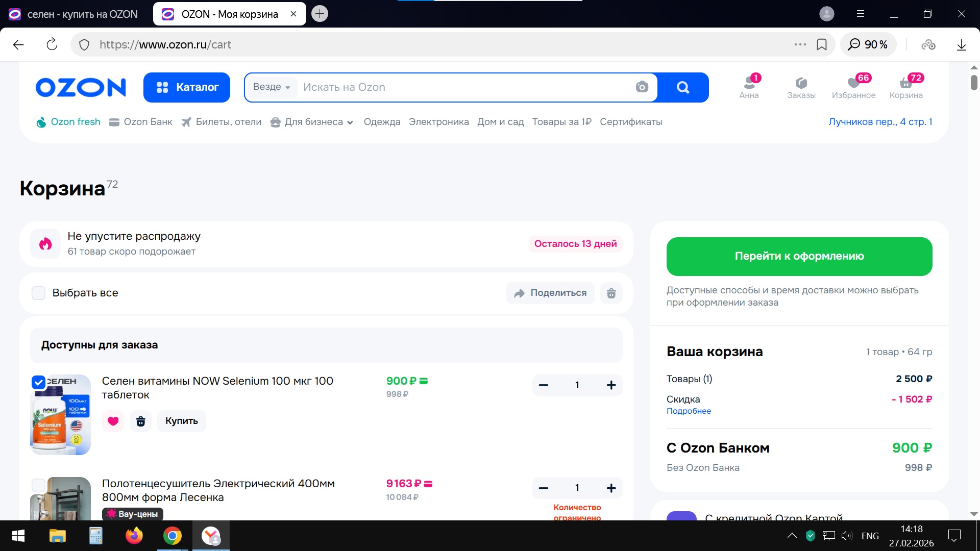Delete Selenium item with trash icon
This screenshot has height=551, width=980.
point(141,421)
